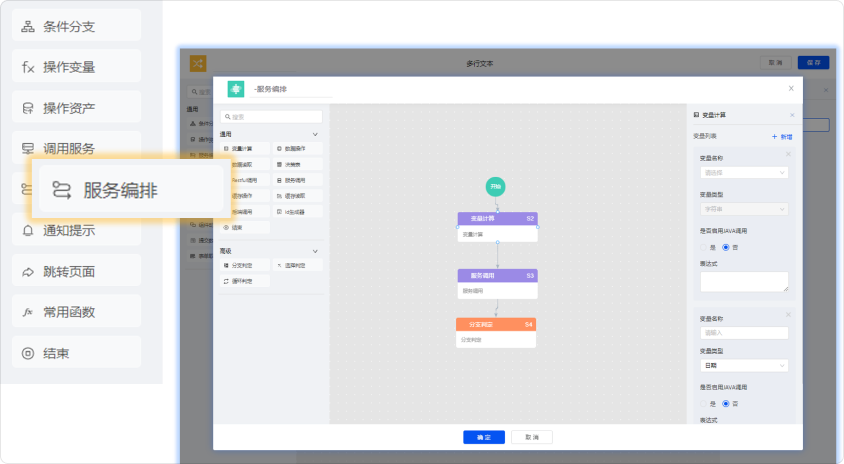The height and width of the screenshot is (464, 844).
Task: Select 否 radio in second variable block
Action: click(x=726, y=403)
